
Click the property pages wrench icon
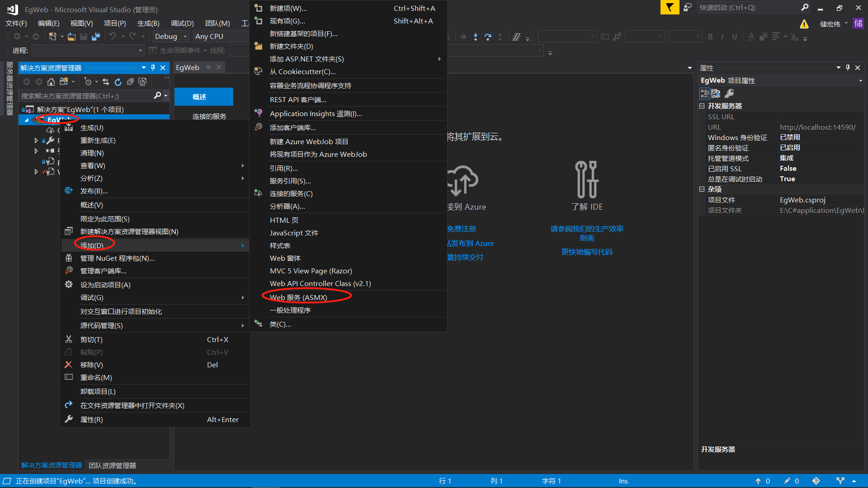click(x=729, y=94)
